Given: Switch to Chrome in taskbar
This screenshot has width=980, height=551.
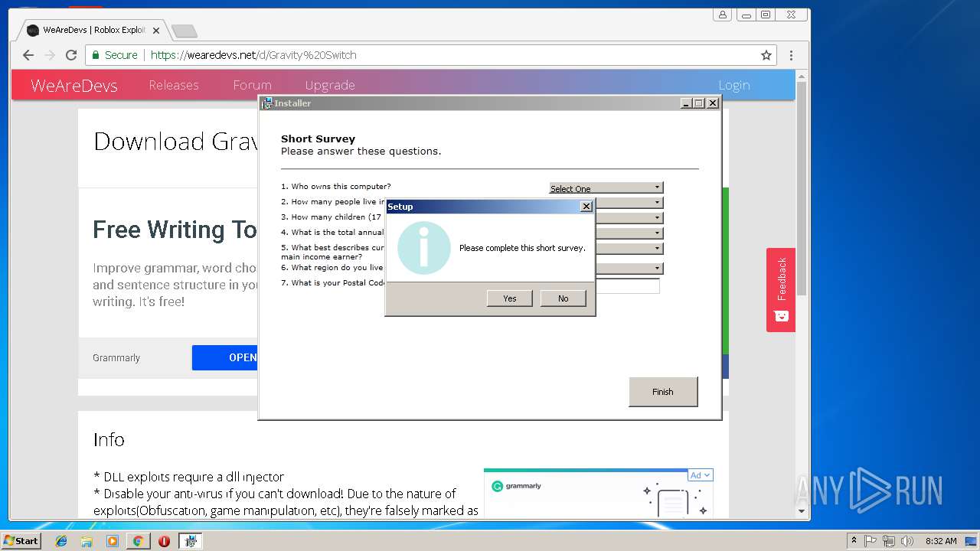Looking at the screenshot, I should pos(138,541).
